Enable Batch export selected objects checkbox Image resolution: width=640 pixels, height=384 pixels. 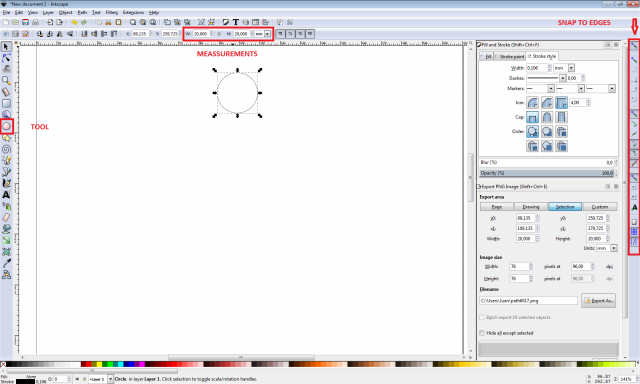(482, 317)
